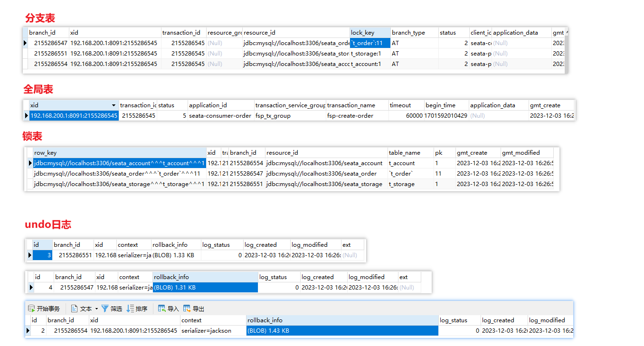Select the fsp-create-order cell
The width and height of the screenshot is (644, 346).
click(x=356, y=116)
